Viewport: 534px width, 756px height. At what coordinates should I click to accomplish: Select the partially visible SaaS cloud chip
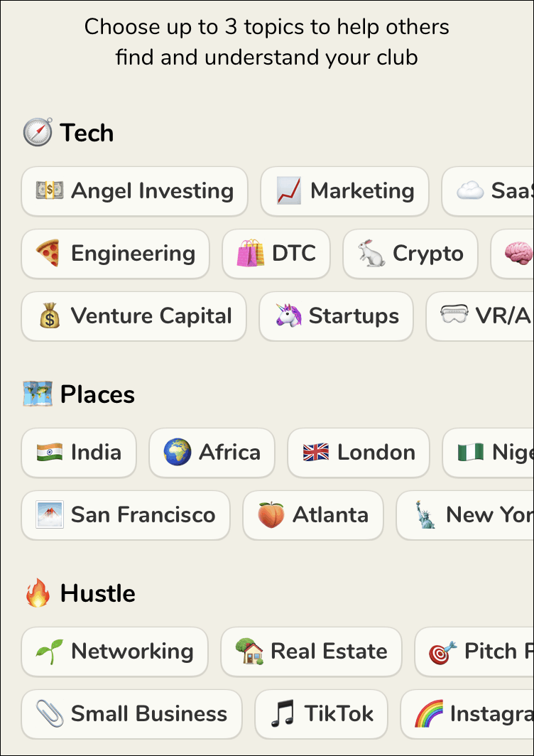pos(488,191)
